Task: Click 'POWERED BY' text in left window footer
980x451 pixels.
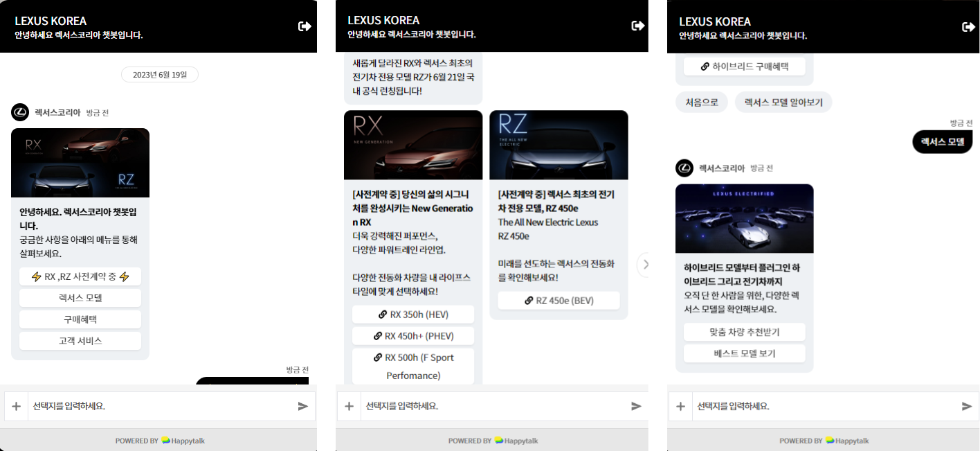Action: click(136, 441)
